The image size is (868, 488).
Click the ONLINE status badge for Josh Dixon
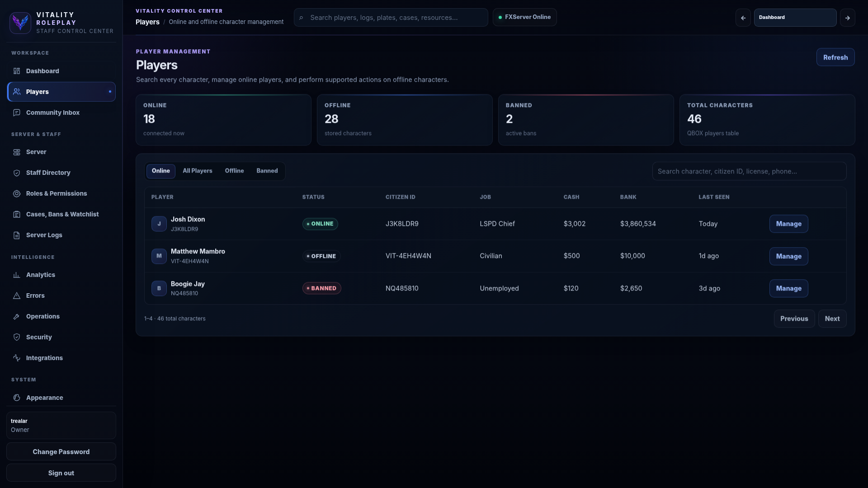pyautogui.click(x=320, y=224)
